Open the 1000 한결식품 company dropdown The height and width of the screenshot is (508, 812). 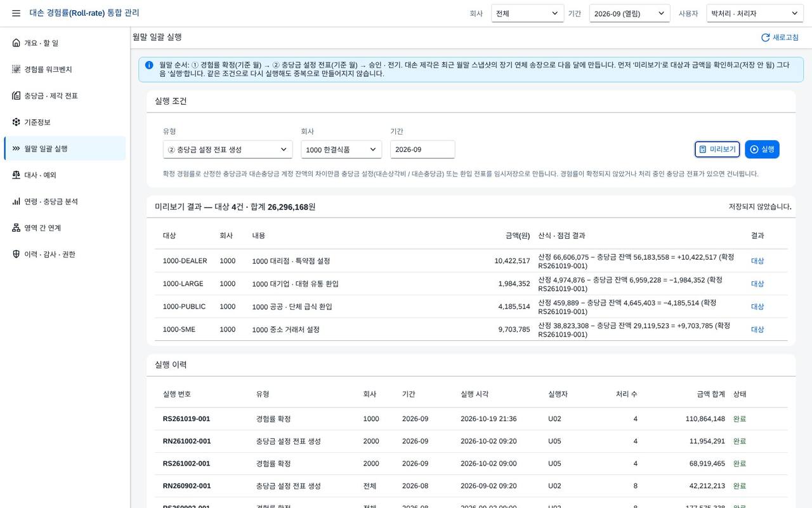click(341, 150)
